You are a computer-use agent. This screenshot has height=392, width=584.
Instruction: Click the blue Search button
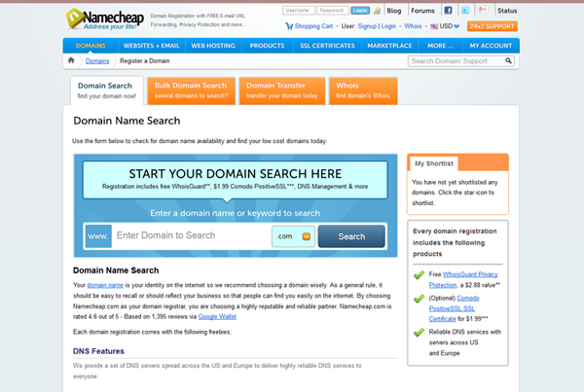(x=351, y=236)
